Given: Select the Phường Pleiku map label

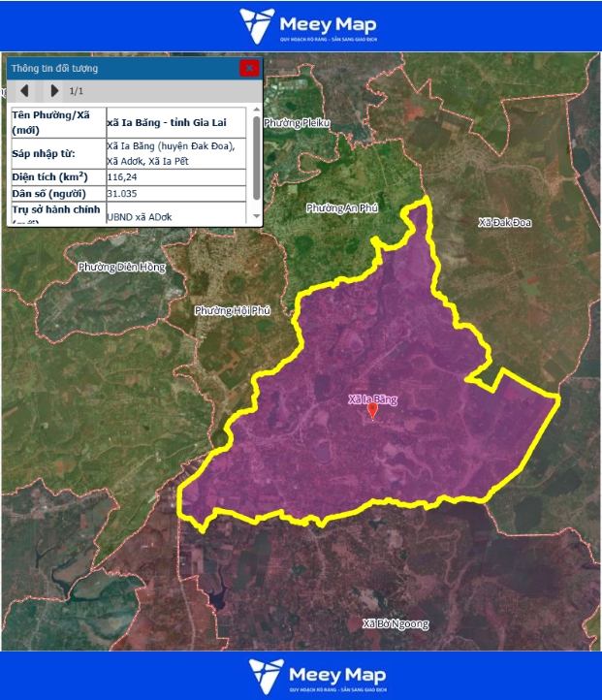Looking at the screenshot, I should click(x=297, y=123).
